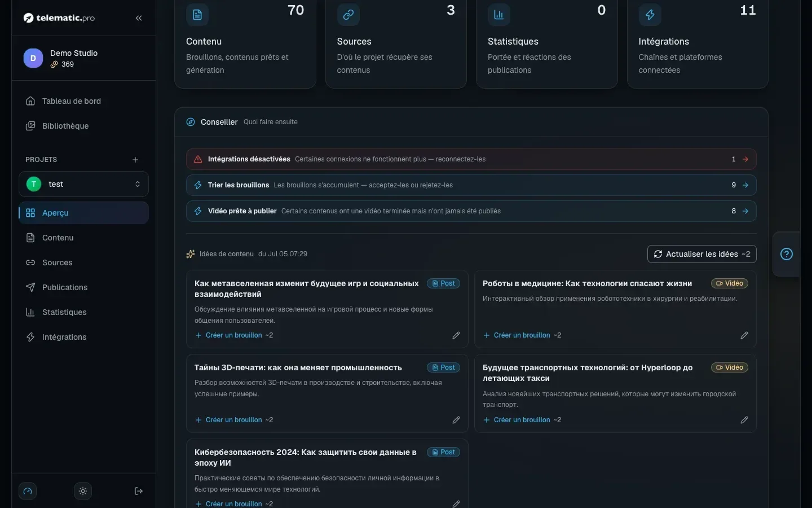Screen dimensions: 812x508
Task: Open the test project dropdown selector
Action: pos(83,184)
